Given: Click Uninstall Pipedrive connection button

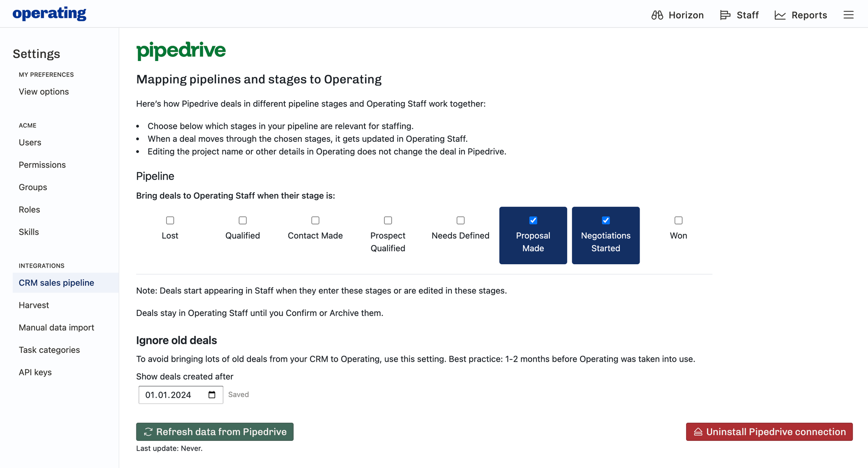Looking at the screenshot, I should tap(769, 432).
